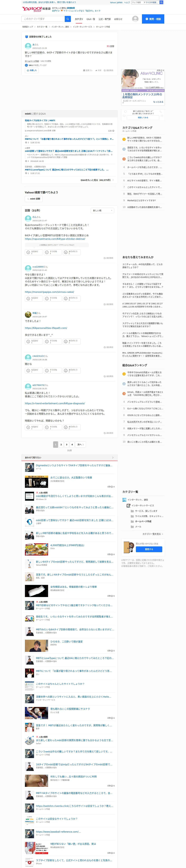Toggle なるほど on ad226b47d's answer
186x868 pixels.
[34, 427]
